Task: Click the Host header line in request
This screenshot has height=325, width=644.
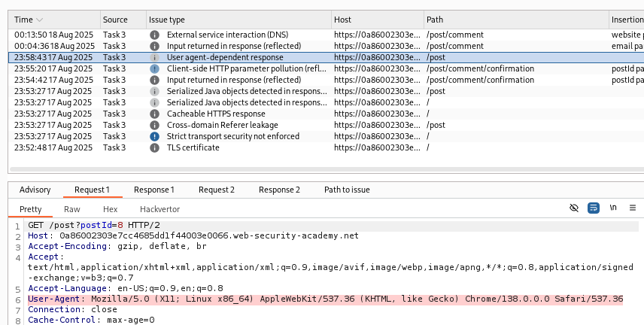Action: pyautogui.click(x=193, y=235)
